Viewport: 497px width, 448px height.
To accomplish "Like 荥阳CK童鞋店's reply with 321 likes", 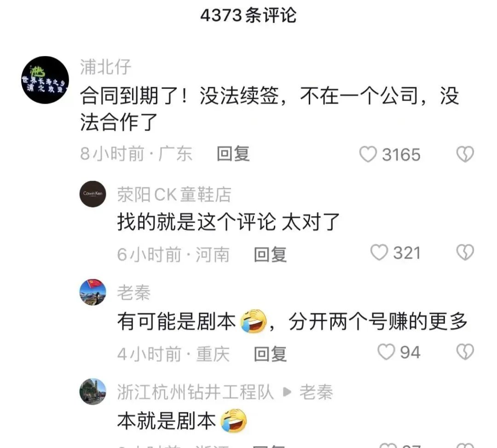I will [379, 253].
